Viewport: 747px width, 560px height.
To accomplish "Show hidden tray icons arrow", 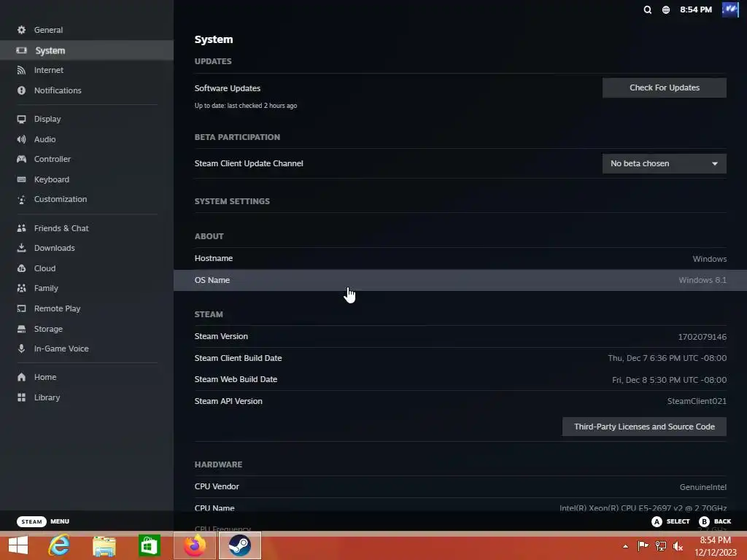I will pyautogui.click(x=625, y=546).
